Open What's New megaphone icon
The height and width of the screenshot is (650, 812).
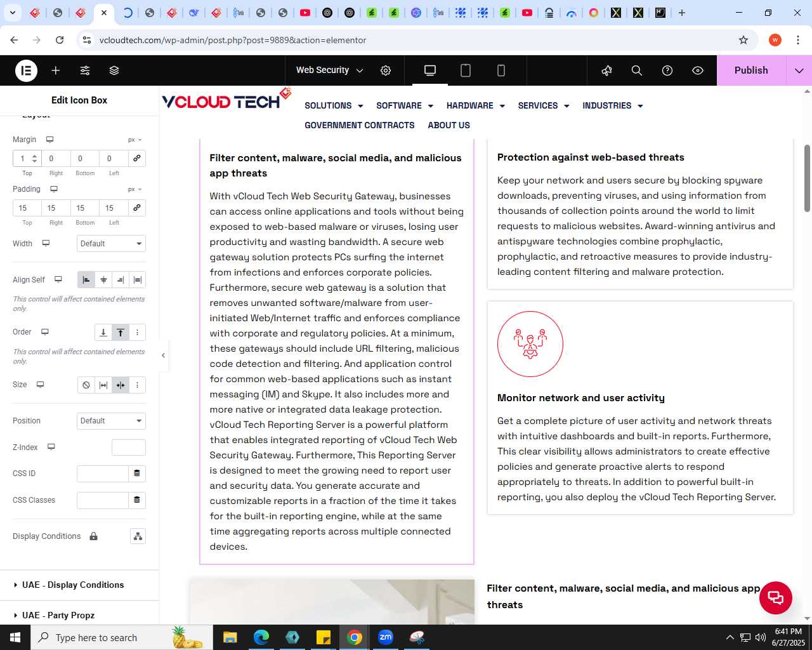click(606, 70)
